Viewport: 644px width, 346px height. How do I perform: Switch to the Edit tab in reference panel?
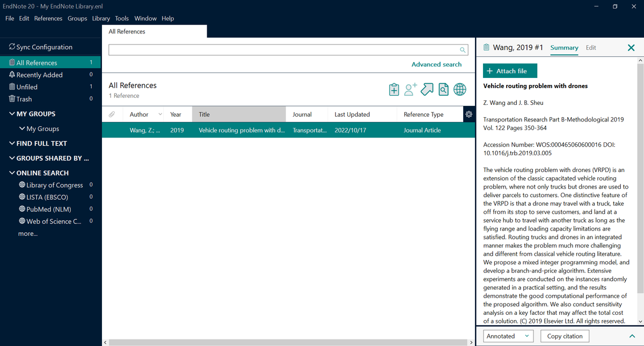(591, 47)
